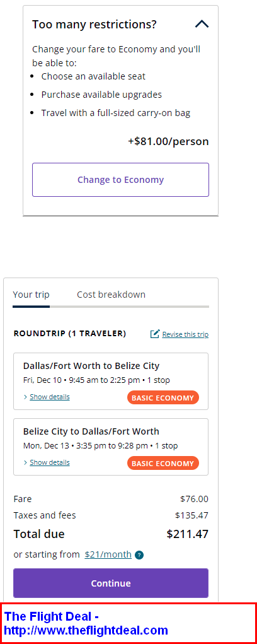
Task: Click The Flight Deal website banner
Action: click(x=128, y=623)
